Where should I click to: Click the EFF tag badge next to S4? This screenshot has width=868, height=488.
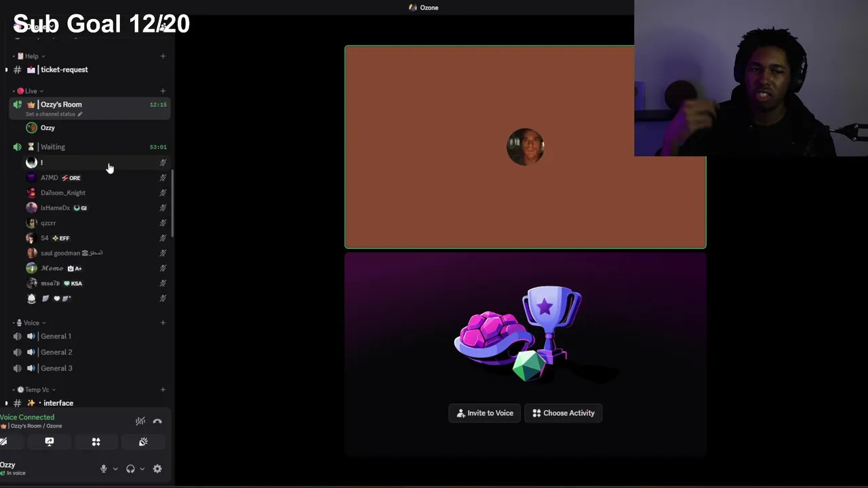[60, 238]
